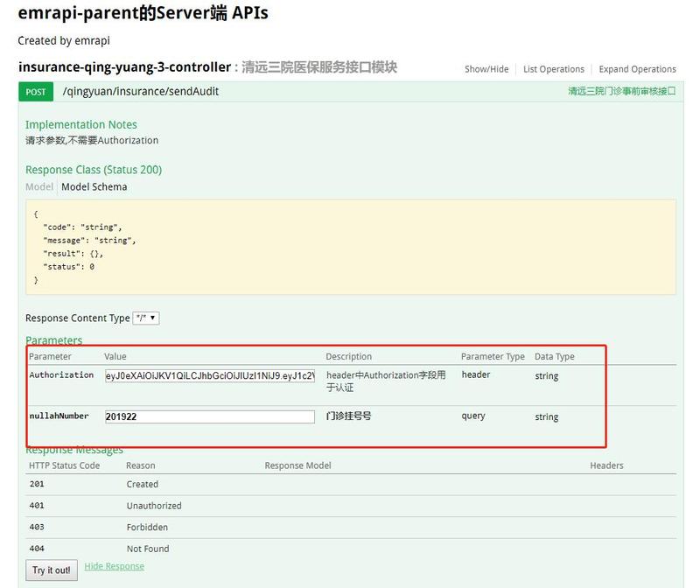The width and height of the screenshot is (700, 588).
Task: Click the Try it out! button
Action: point(52,570)
